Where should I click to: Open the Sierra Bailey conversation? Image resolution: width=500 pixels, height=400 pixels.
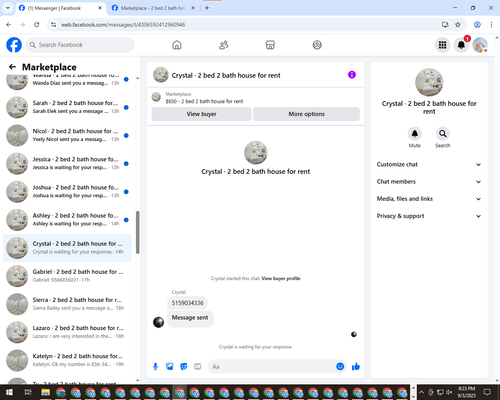click(68, 304)
